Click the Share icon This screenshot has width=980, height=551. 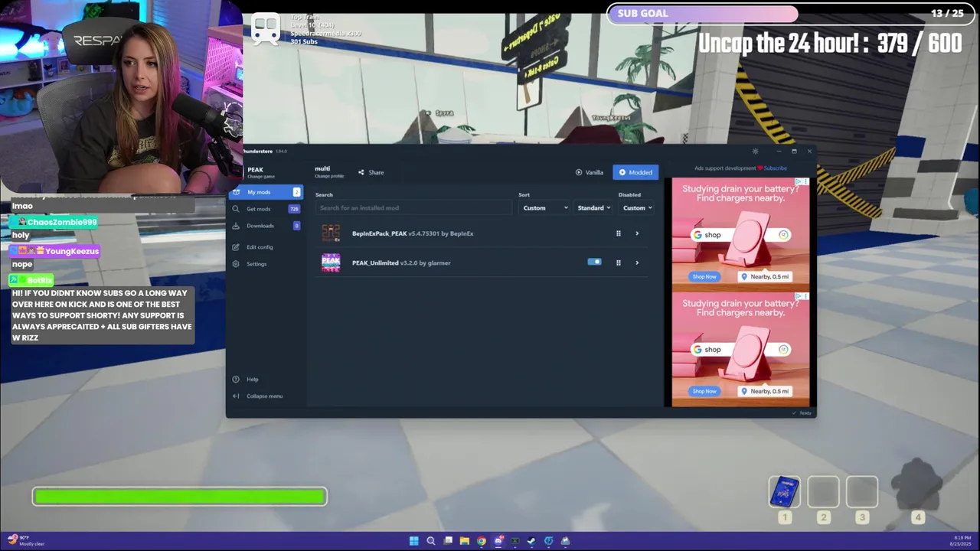(361, 172)
